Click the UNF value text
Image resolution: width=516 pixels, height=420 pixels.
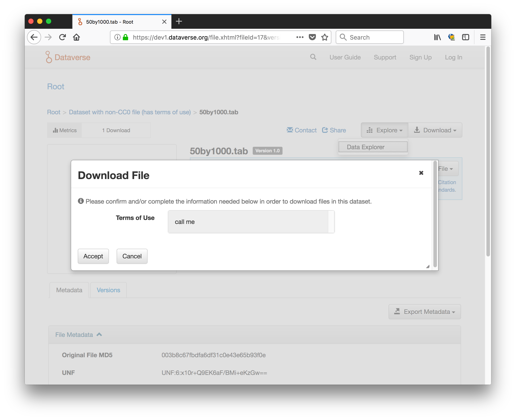pos(214,372)
